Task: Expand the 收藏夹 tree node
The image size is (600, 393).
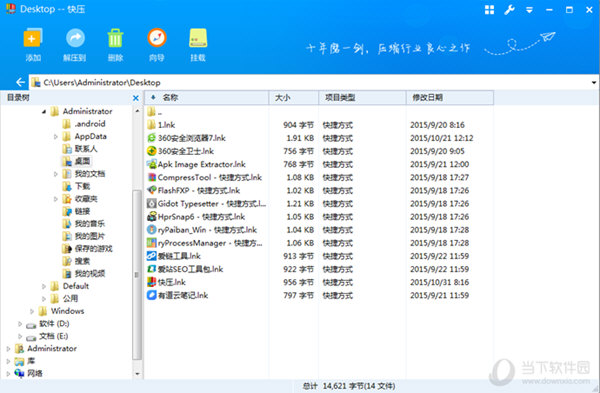Action: (x=56, y=199)
